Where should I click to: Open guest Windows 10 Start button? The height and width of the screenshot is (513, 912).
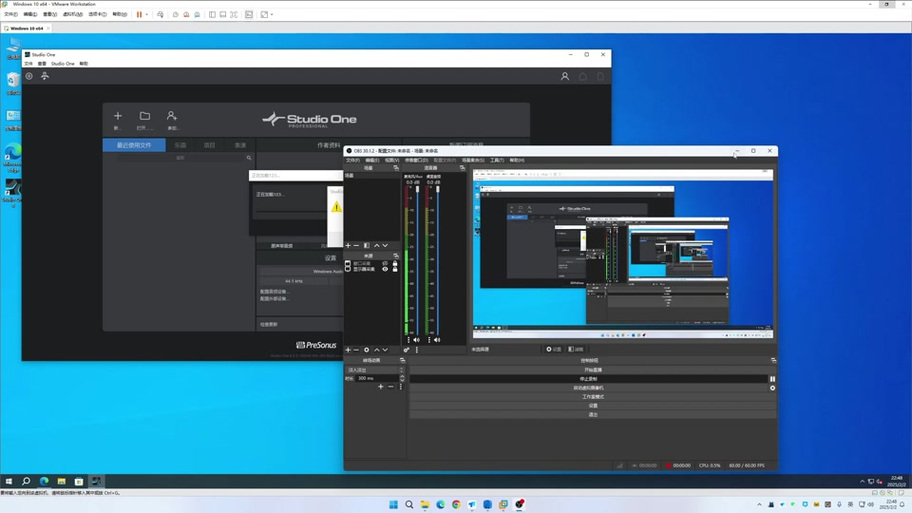coord(9,481)
